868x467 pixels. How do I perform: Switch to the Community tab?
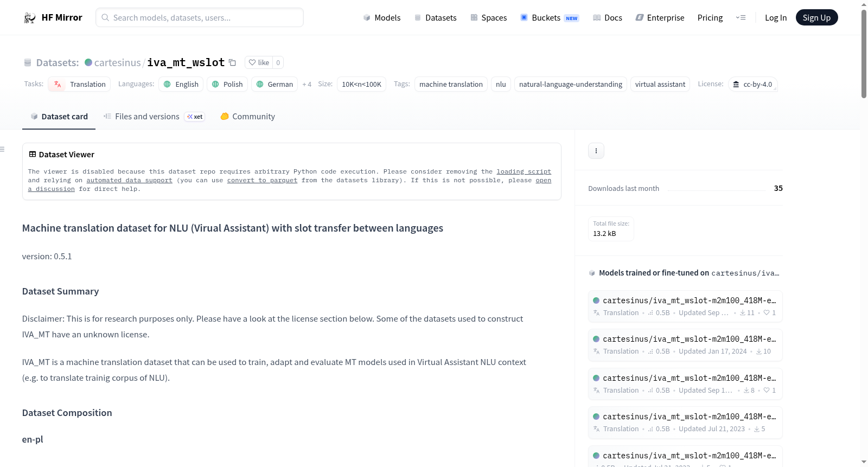(247, 117)
